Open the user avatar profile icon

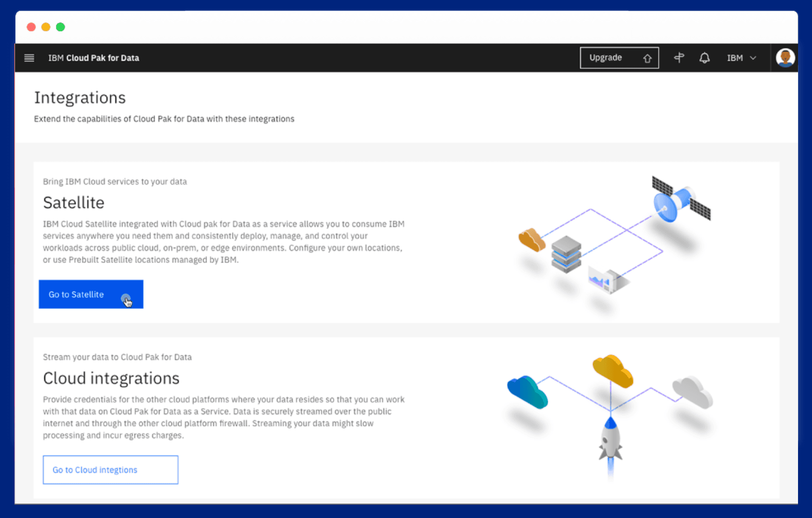tap(785, 58)
